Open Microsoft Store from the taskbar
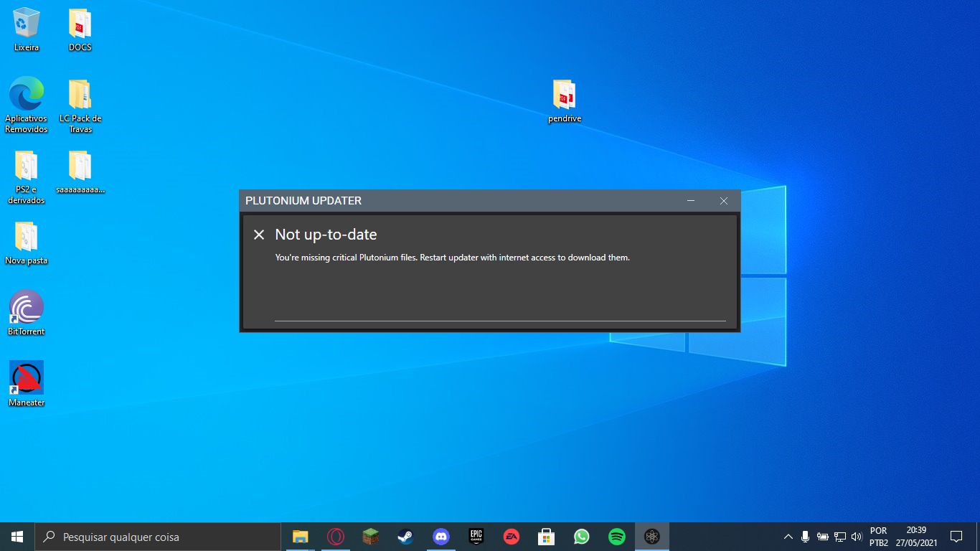 546,537
